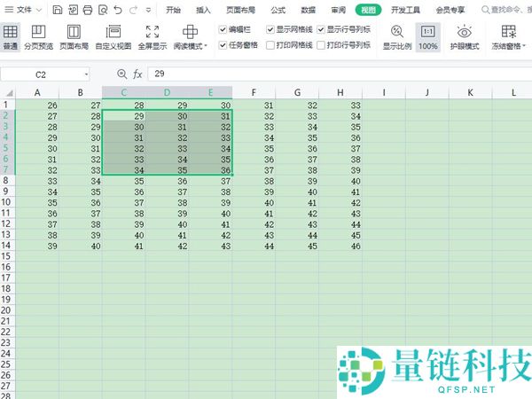532x399 pixels.
Task: Select column A header
Action: tap(37, 92)
